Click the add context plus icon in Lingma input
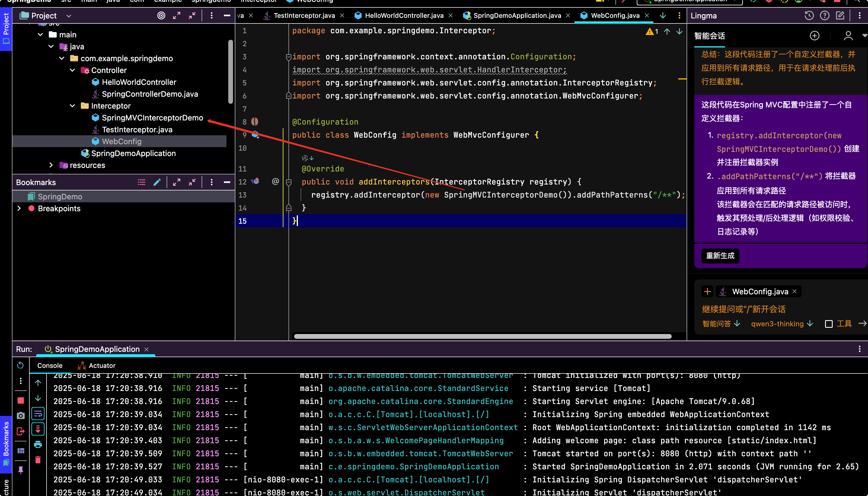Viewport: 868px width, 496px height. coord(707,292)
